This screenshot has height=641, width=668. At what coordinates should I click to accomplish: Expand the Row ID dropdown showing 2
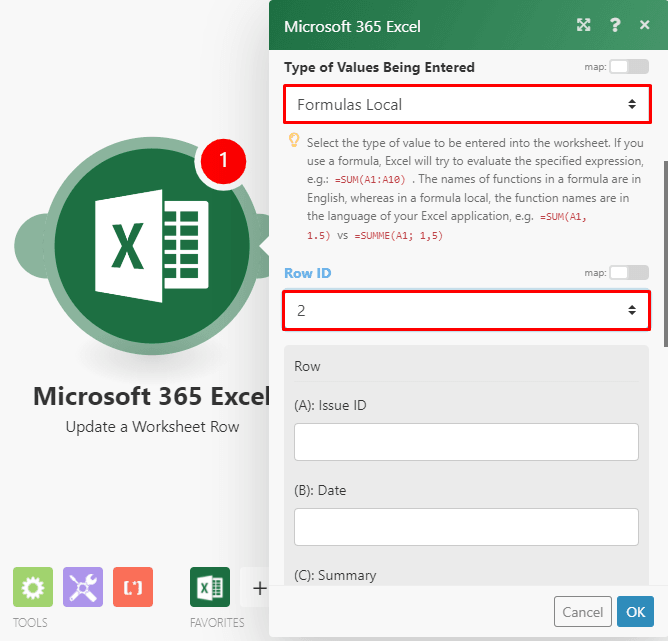pyautogui.click(x=467, y=310)
